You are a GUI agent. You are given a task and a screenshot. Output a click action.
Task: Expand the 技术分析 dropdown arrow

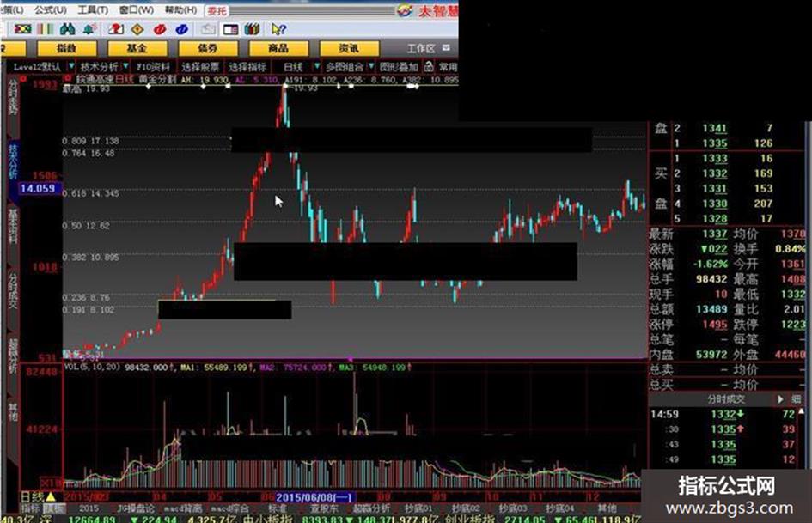125,66
